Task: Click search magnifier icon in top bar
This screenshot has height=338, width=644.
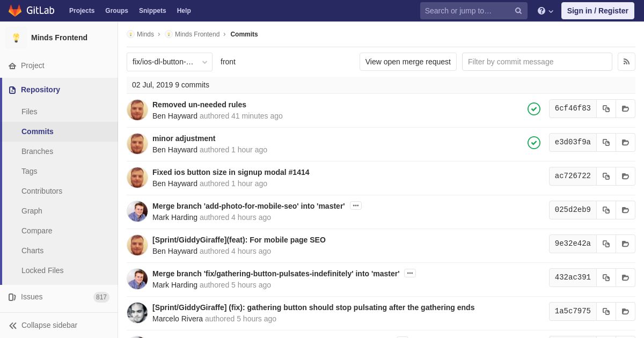Action: point(518,11)
